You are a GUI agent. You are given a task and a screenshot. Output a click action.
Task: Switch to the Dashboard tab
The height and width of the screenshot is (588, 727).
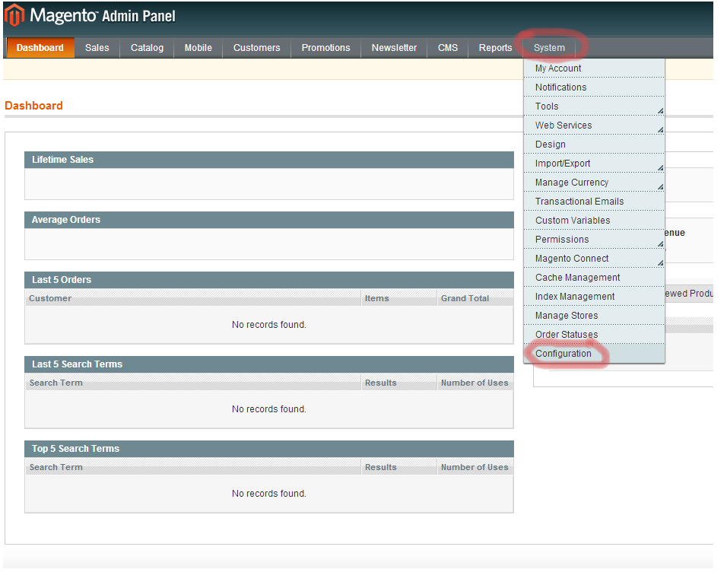(x=40, y=47)
